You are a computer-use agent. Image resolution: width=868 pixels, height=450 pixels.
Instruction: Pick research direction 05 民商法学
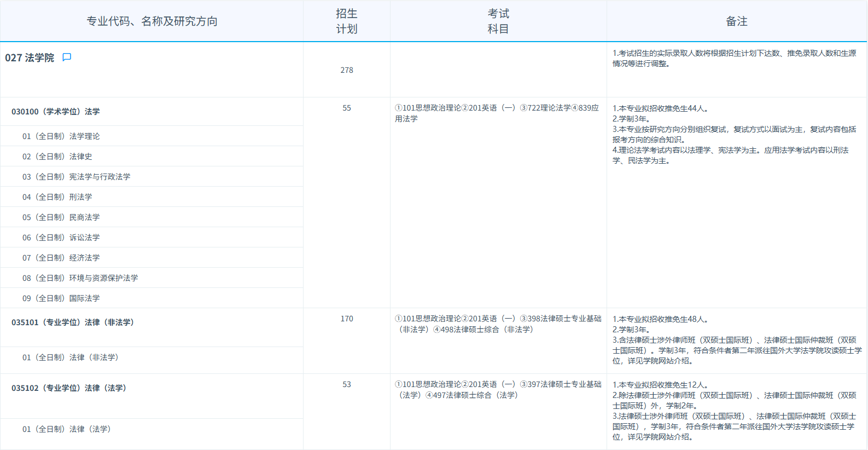coord(61,217)
